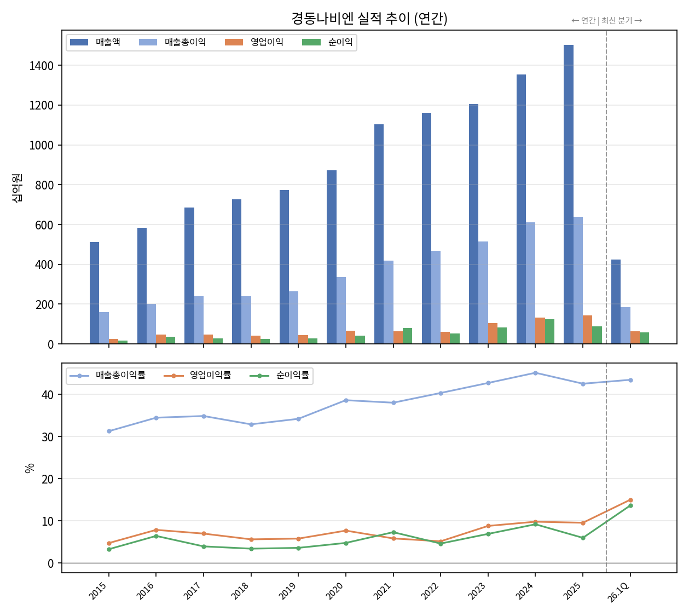Click the 2024 매출총이익률 peak data point
This screenshot has height=616, width=689.
pyautogui.click(x=535, y=373)
